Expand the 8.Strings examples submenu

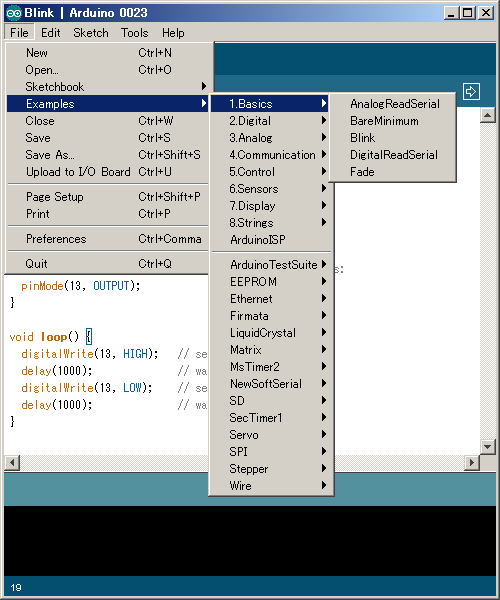coord(271,223)
